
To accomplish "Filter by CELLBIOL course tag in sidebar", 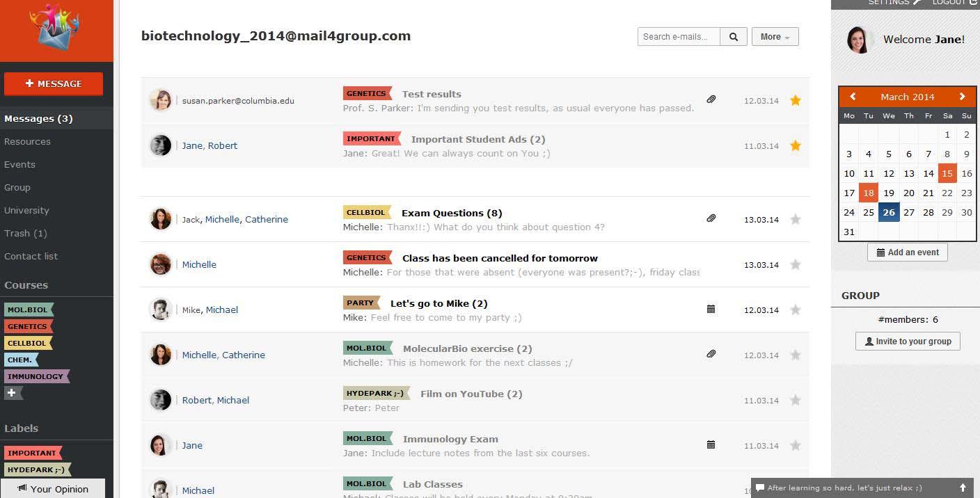I will [28, 343].
